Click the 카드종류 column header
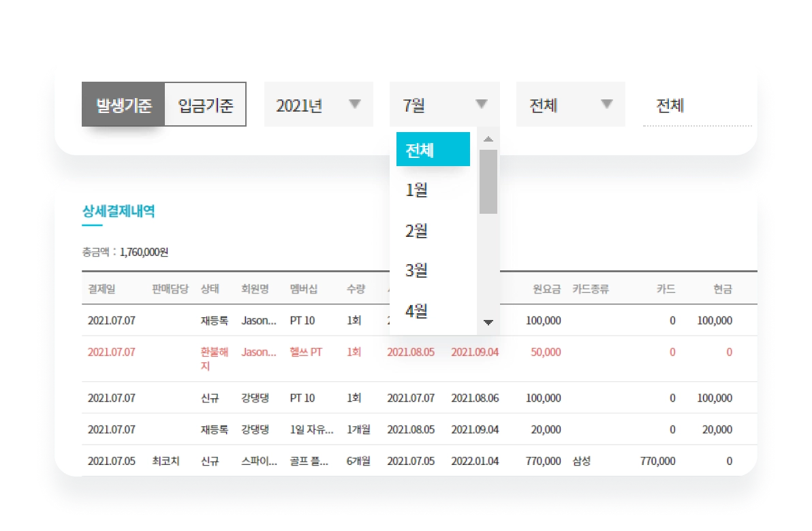812x531 pixels. click(591, 289)
